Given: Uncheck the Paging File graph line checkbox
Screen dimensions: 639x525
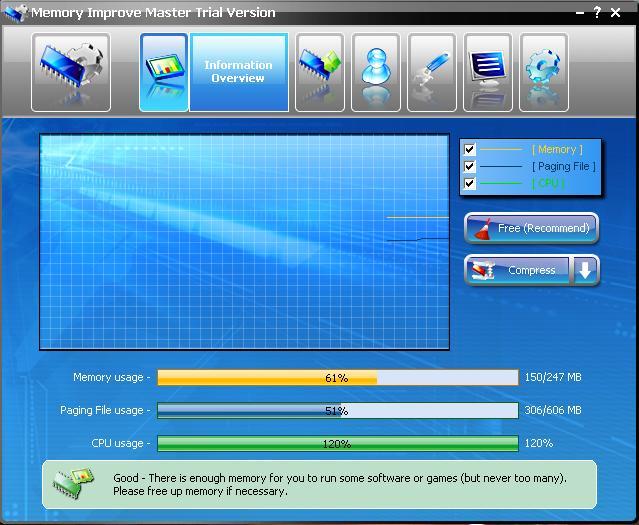Looking at the screenshot, I should click(469, 166).
